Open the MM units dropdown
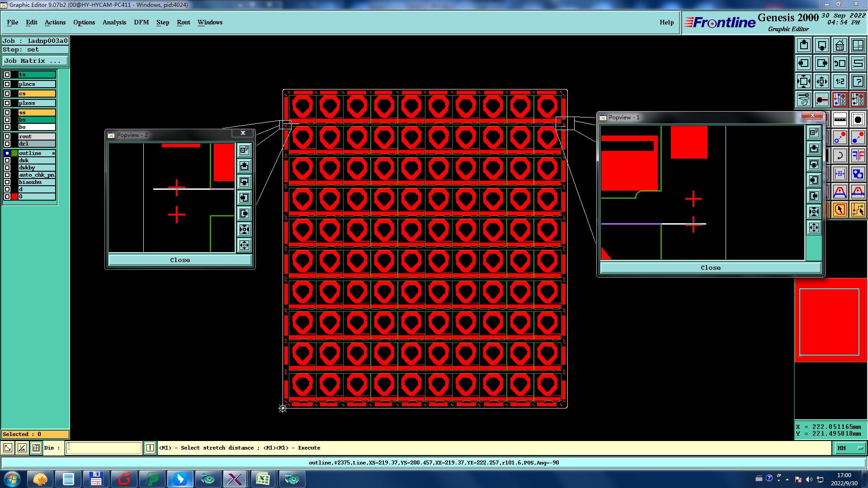This screenshot has width=868, height=488. tap(850, 448)
